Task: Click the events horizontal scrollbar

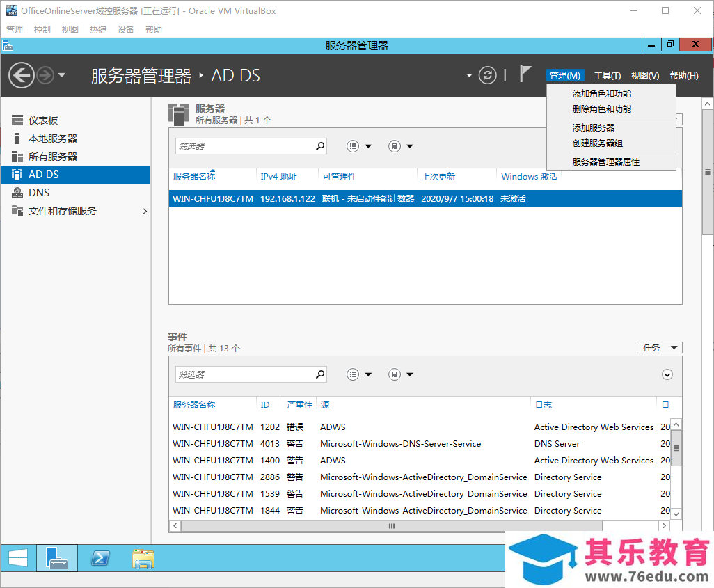Action: click(392, 526)
